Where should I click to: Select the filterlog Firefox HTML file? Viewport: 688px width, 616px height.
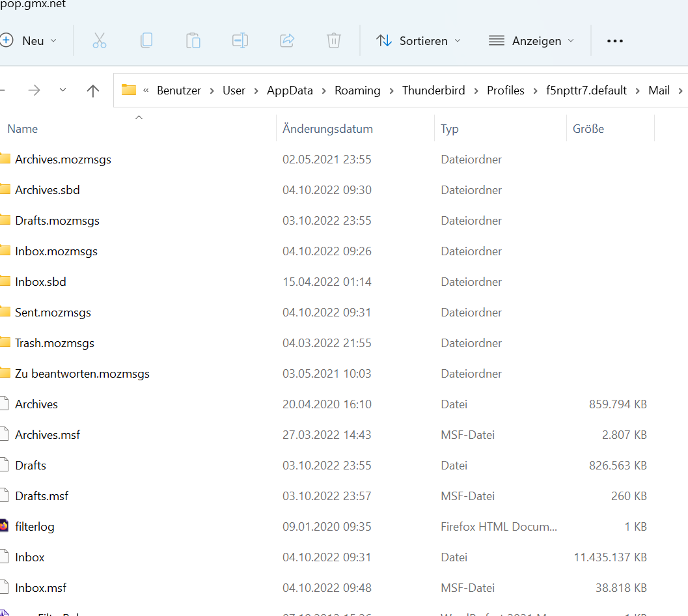(34, 527)
